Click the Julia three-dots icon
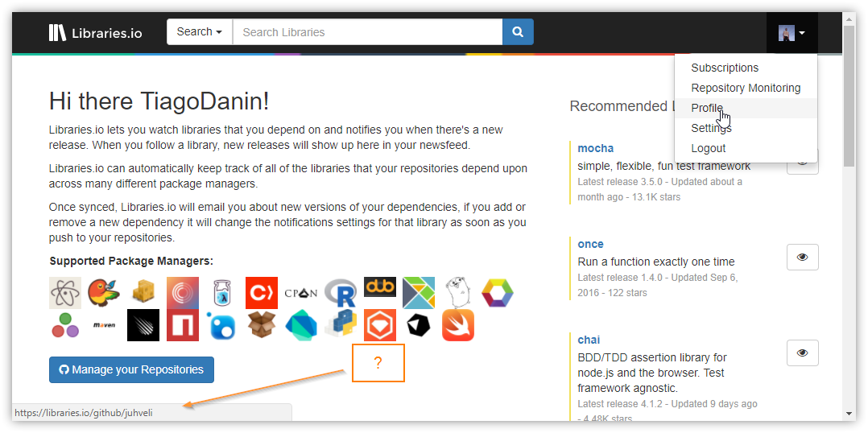The height and width of the screenshot is (433, 868). (x=65, y=325)
